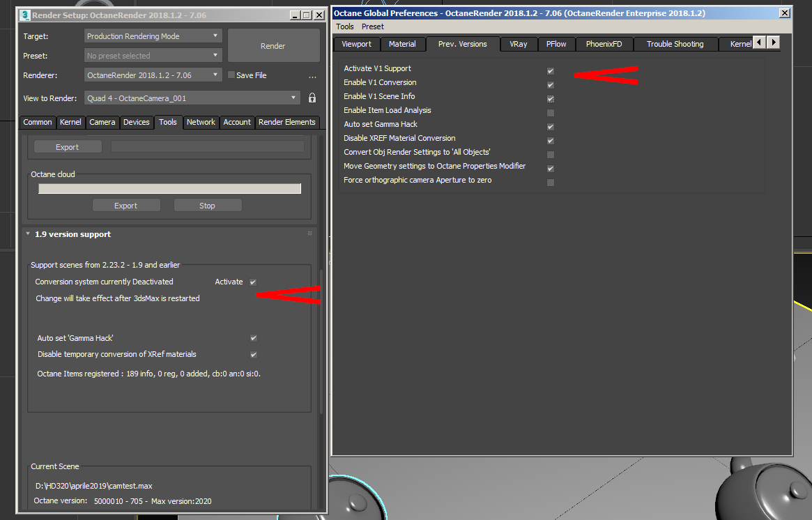Collapse the 1.9 version support rollout

point(28,234)
